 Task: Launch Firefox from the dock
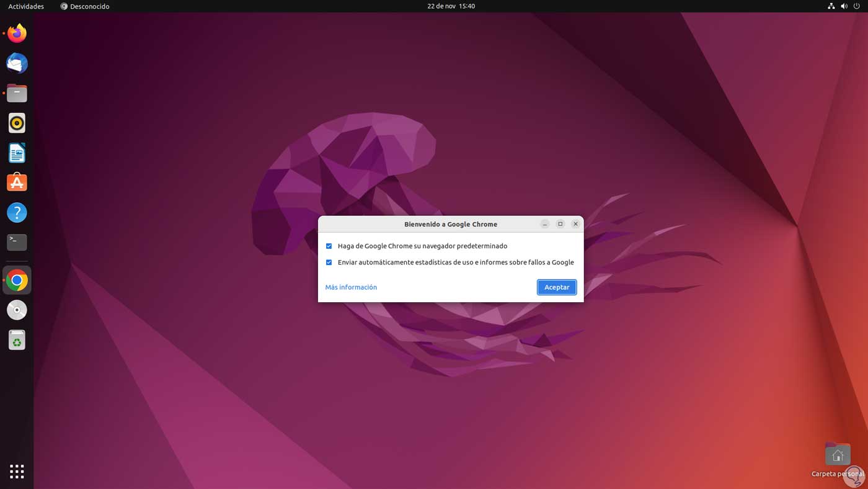(x=17, y=34)
